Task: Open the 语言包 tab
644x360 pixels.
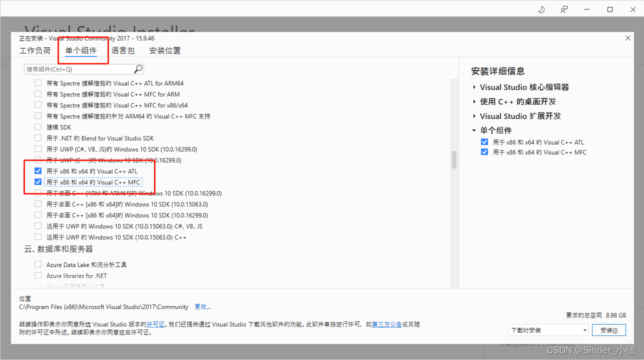Action: 123,50
